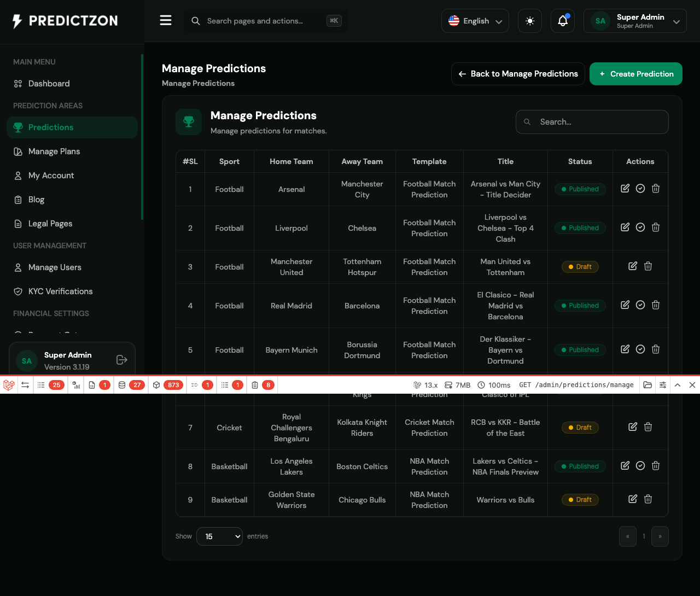Edit the El Clasico prediction
The width and height of the screenshot is (700, 596).
(625, 305)
